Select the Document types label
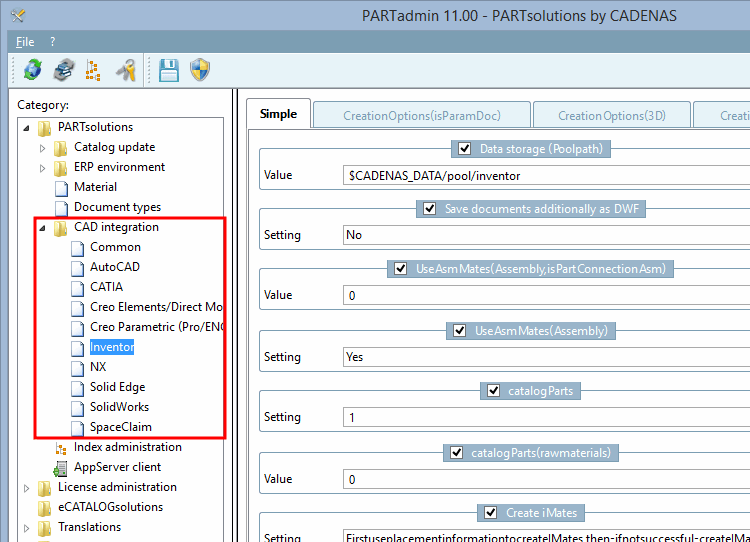This screenshot has width=750, height=542. (117, 207)
